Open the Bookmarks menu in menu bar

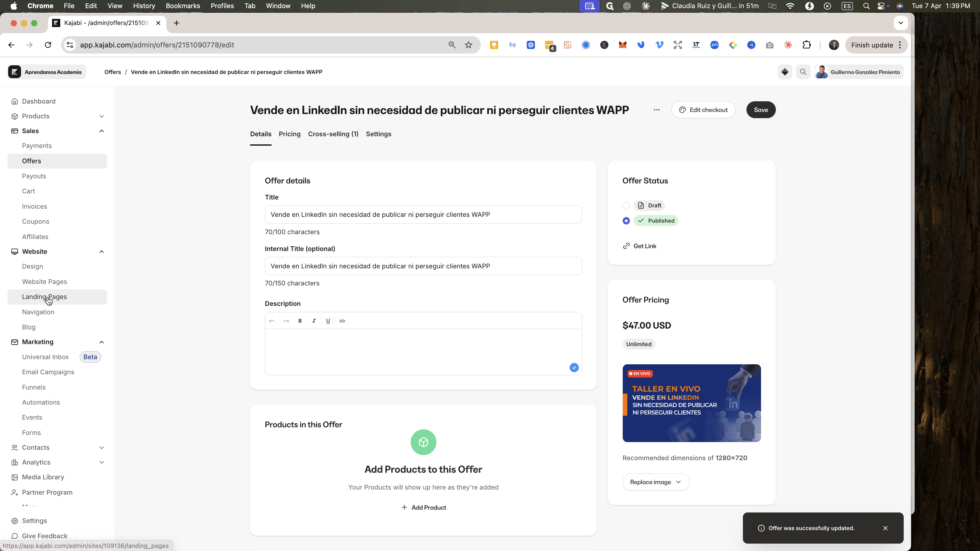pos(183,6)
